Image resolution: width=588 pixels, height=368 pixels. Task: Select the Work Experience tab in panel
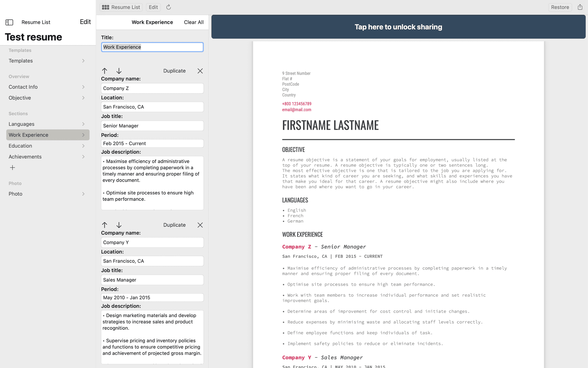(46, 135)
